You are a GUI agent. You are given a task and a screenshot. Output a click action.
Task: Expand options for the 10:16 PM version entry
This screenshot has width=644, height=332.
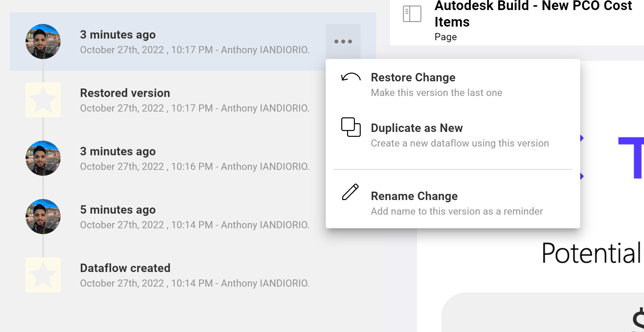(x=194, y=158)
